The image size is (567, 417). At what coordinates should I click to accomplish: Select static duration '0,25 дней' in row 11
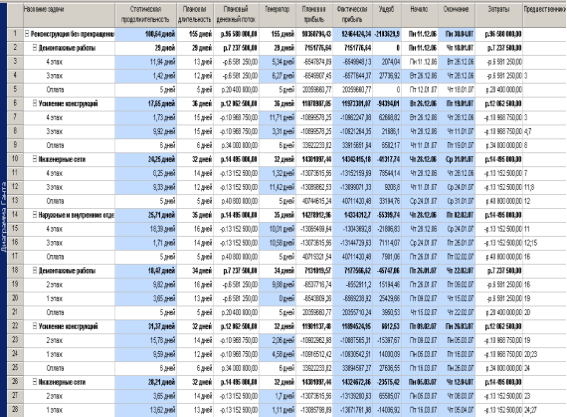(146, 173)
